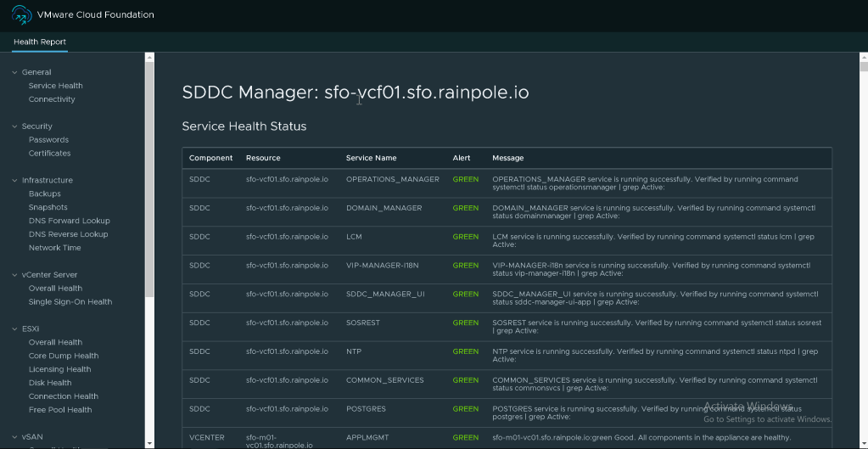Switch to the Health Report tab
868x449 pixels.
tap(40, 42)
